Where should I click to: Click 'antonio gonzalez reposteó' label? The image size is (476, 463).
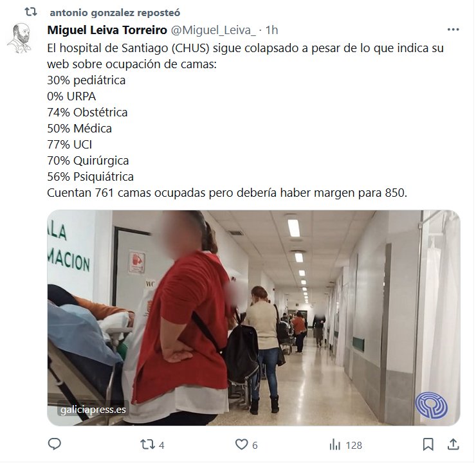[115, 13]
